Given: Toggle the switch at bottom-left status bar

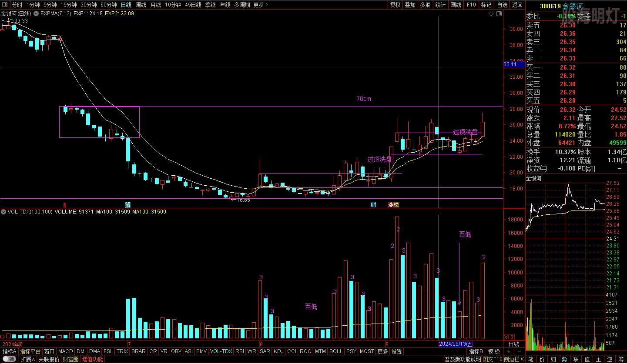Looking at the screenshot, I should [10, 359].
